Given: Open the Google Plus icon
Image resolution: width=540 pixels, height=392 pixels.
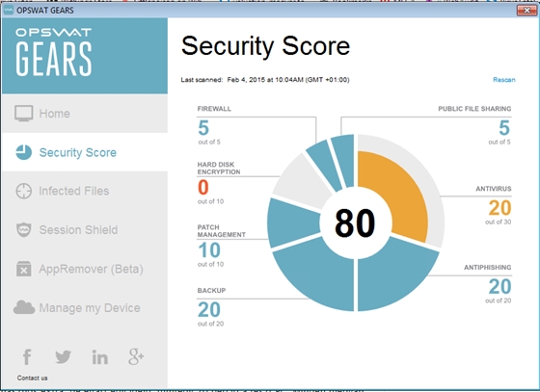Looking at the screenshot, I should (136, 356).
